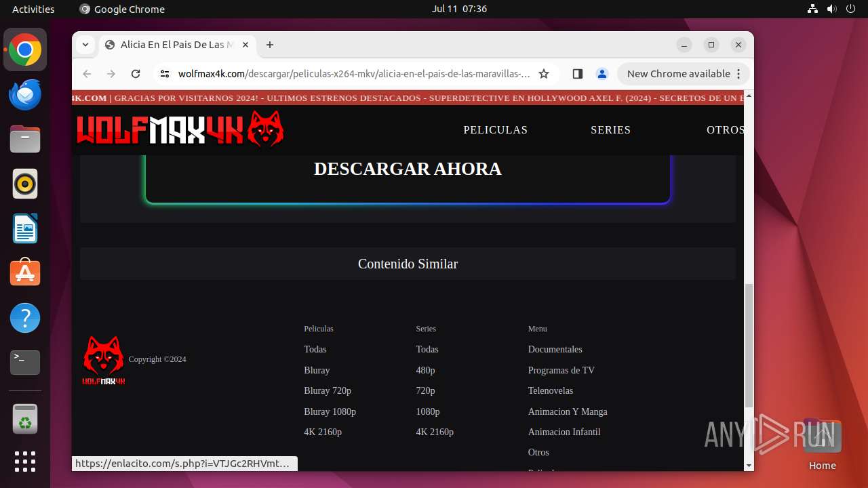This screenshot has height=488, width=868.
Task: Close the Alicia En El Pais tab
Action: pyautogui.click(x=245, y=45)
